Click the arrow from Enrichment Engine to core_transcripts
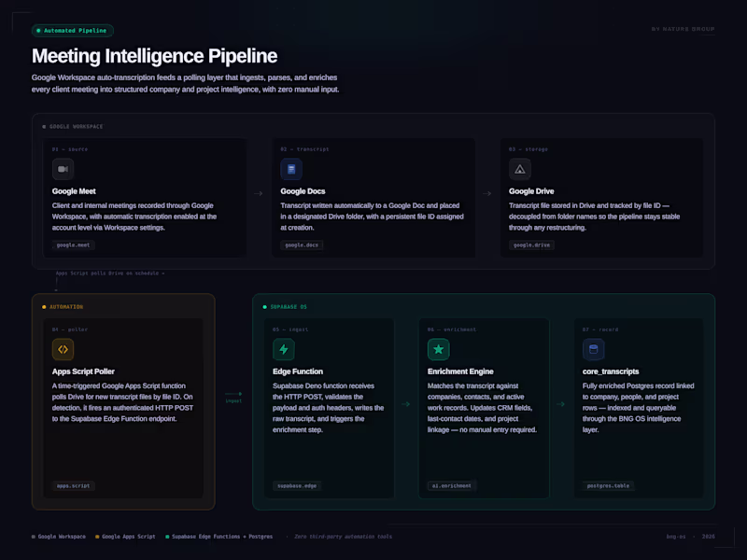 561,404
